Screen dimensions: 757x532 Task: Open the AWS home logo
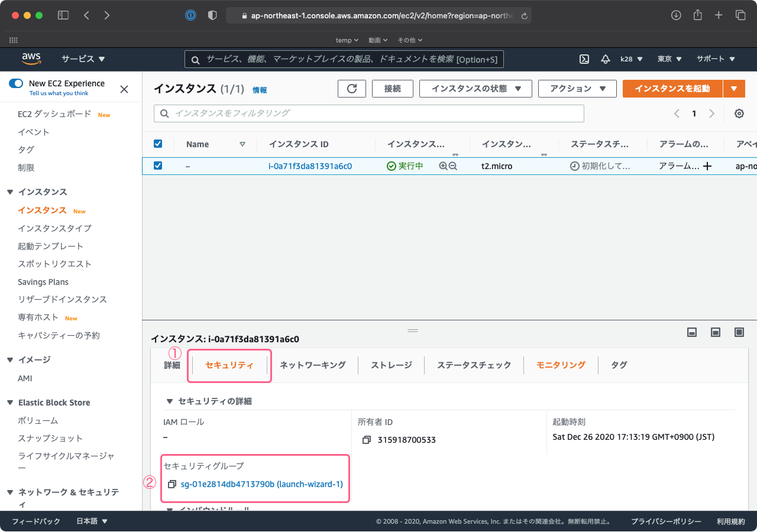[31, 59]
